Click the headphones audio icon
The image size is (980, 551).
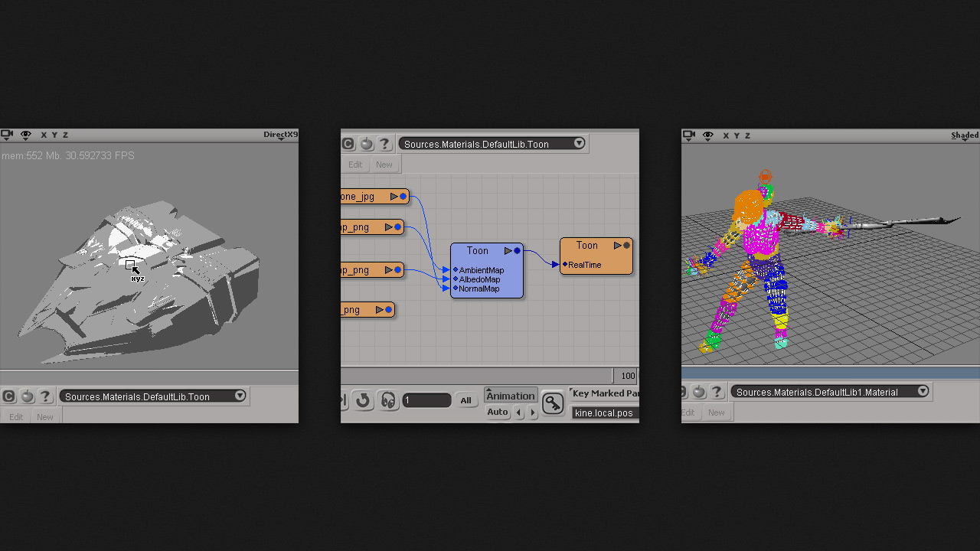tap(388, 400)
